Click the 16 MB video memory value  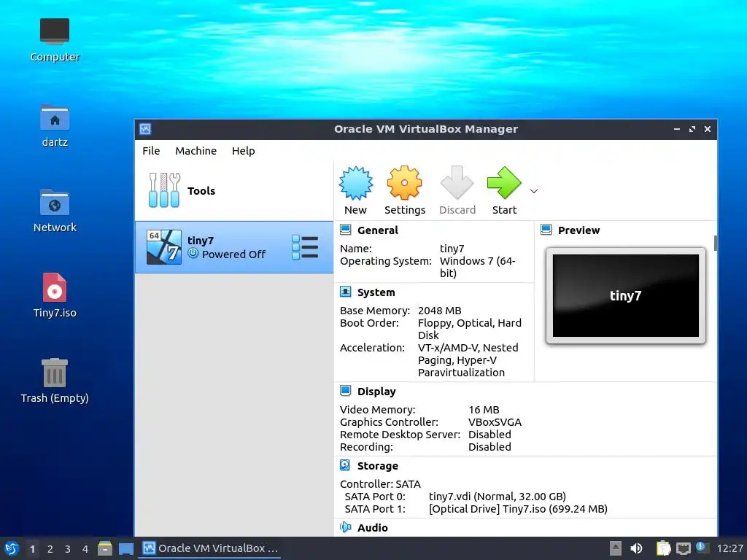tap(484, 410)
